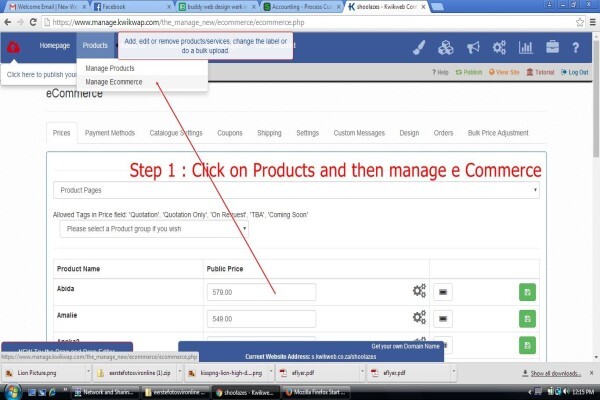Image resolution: width=600 pixels, height=400 pixels.
Task: Open Network and Sharing taskbar item
Action: pos(104,392)
